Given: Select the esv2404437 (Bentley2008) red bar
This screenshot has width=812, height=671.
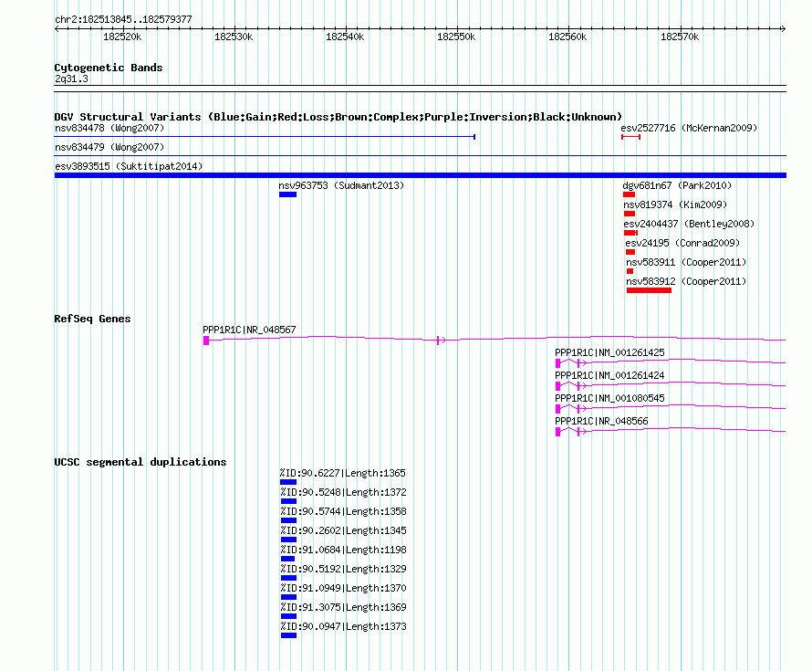Looking at the screenshot, I should (x=630, y=233).
